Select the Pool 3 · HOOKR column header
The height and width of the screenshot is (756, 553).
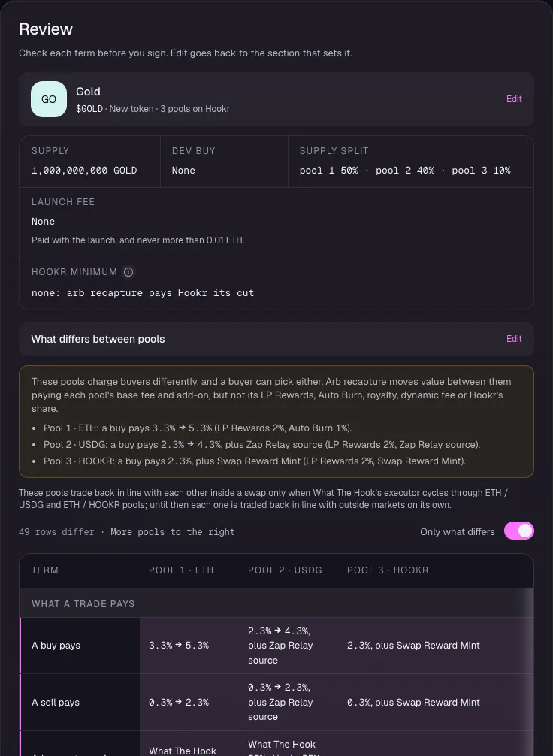[x=388, y=570]
